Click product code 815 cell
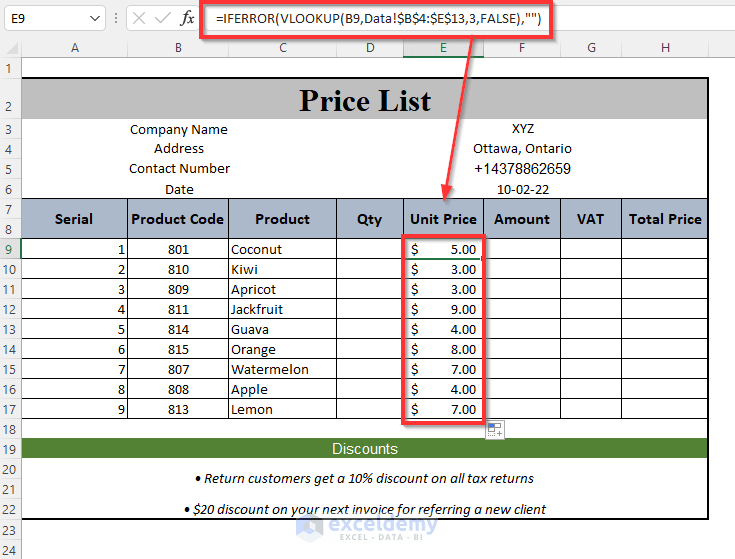This screenshot has width=735, height=559. coord(178,350)
